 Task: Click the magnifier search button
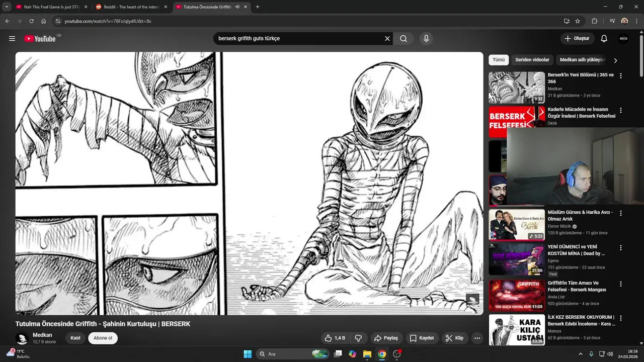[x=404, y=39]
